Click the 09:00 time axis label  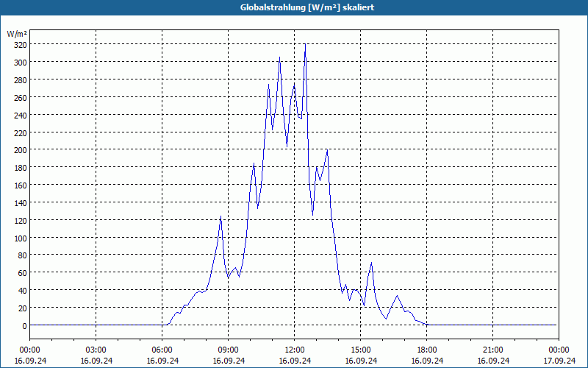coord(229,350)
